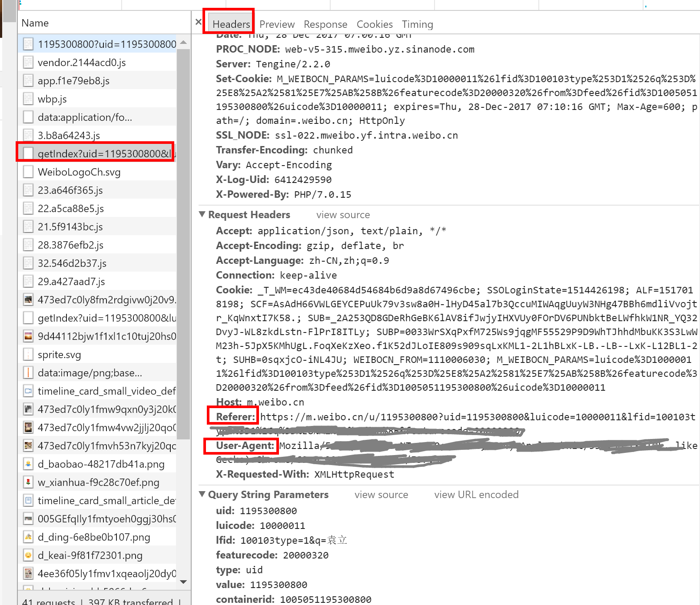Select 29.a427aad7.js request
The width and height of the screenshot is (700, 605).
pos(97,282)
